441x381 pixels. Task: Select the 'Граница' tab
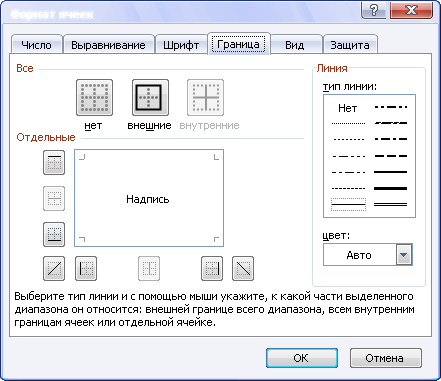(239, 44)
